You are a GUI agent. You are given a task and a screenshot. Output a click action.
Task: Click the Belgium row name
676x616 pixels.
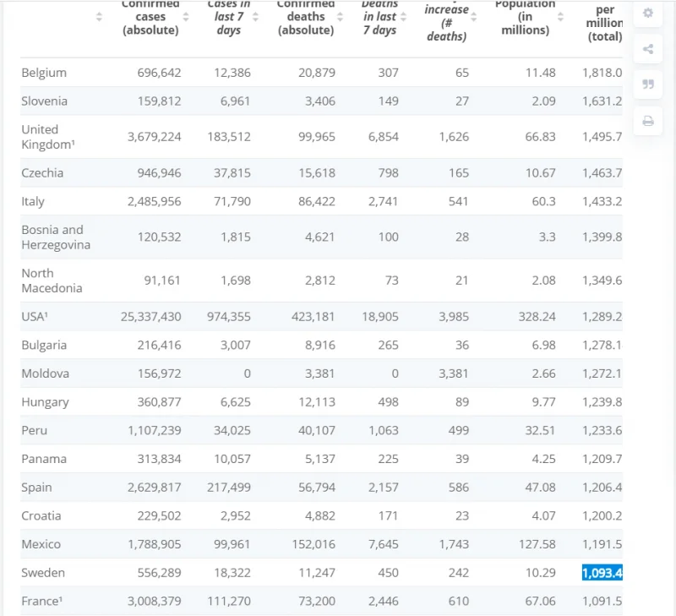click(44, 73)
